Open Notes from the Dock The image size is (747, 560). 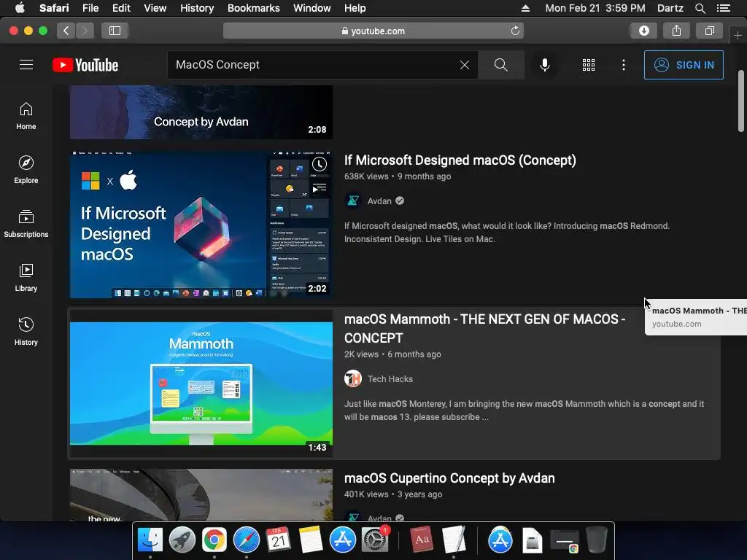311,540
